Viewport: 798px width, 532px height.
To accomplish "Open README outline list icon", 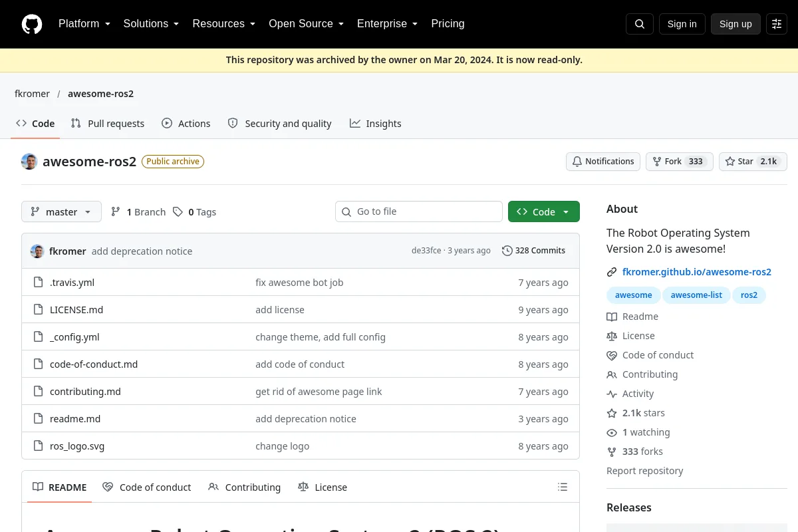I will (x=563, y=487).
